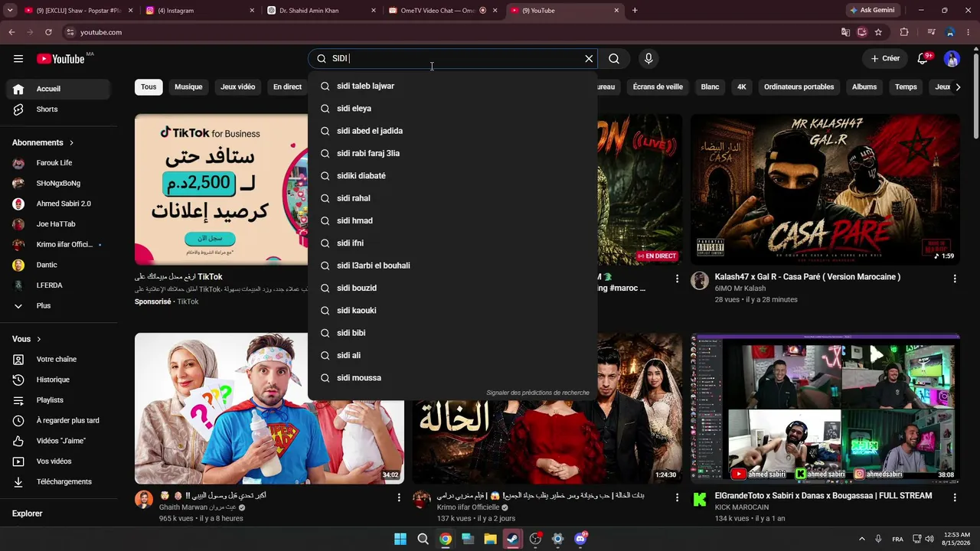Open Ahmed Sabiri 2.0 subscription
This screenshot has width=980, height=551.
60,204
